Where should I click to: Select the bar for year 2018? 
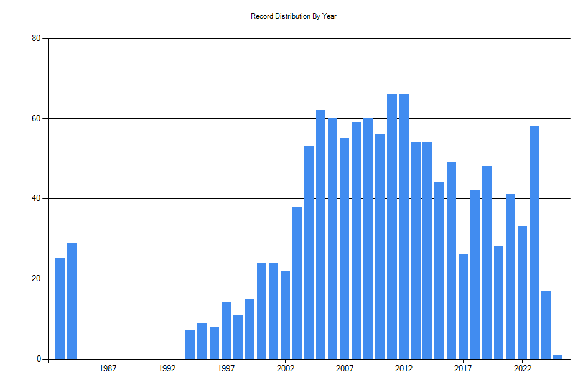(475, 275)
